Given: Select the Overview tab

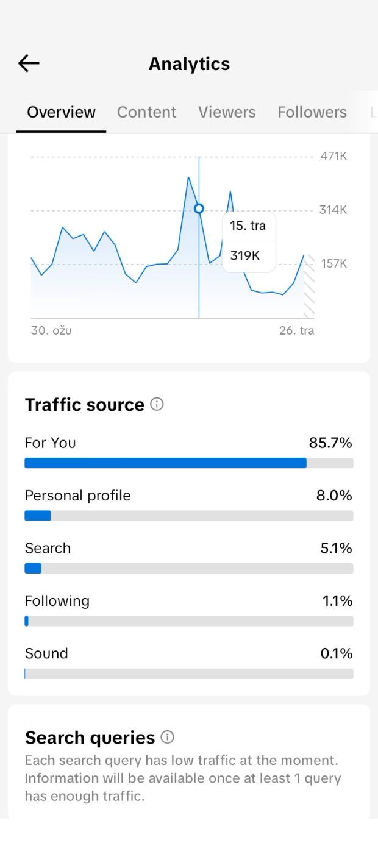Looking at the screenshot, I should 61,112.
